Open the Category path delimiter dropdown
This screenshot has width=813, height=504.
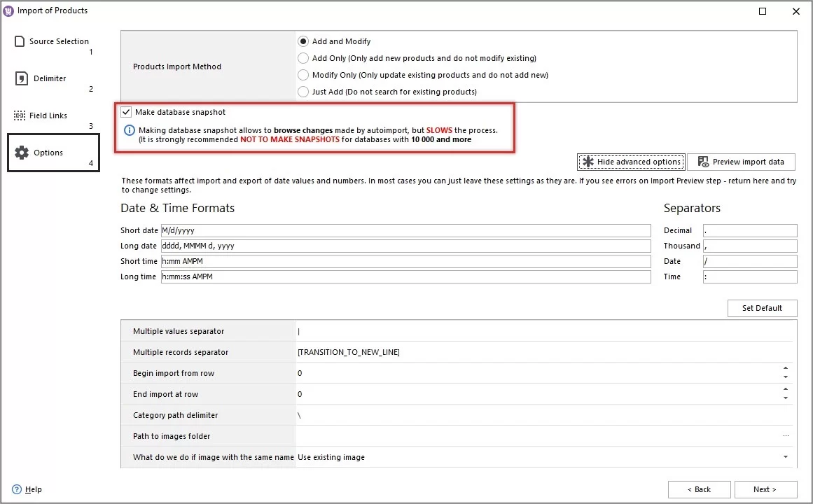point(786,415)
